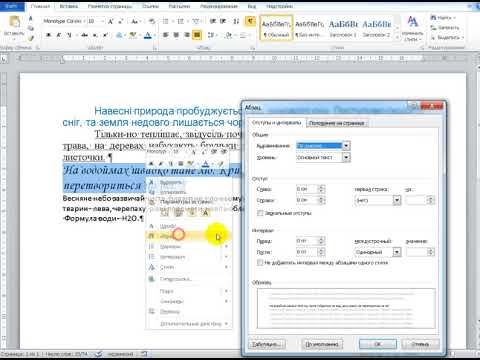
Task: Click the OK button in Paragraph dialog
Action: pos(378,344)
